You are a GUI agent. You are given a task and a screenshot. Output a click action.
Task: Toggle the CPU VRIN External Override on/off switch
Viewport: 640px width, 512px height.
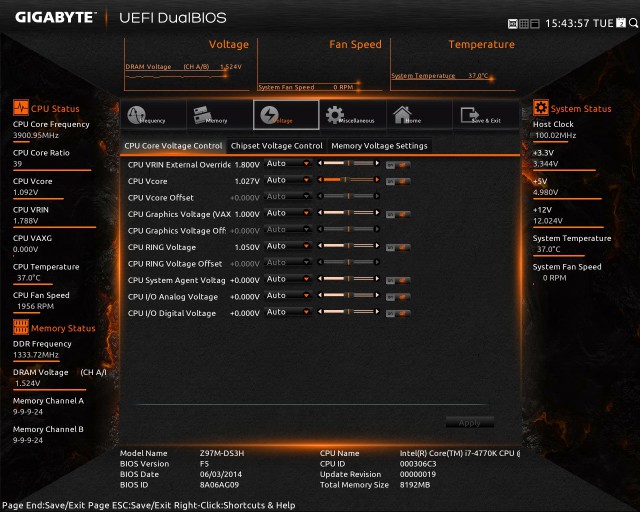398,165
